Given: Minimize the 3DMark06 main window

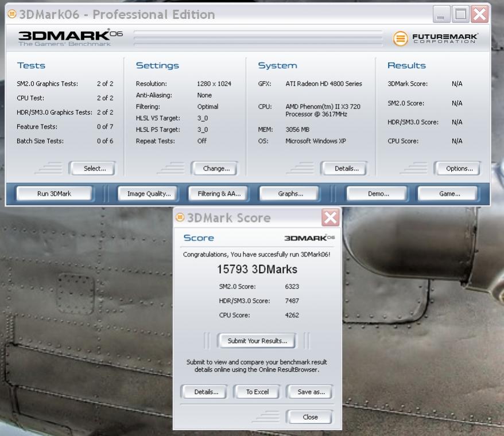Looking at the screenshot, I should coord(441,14).
